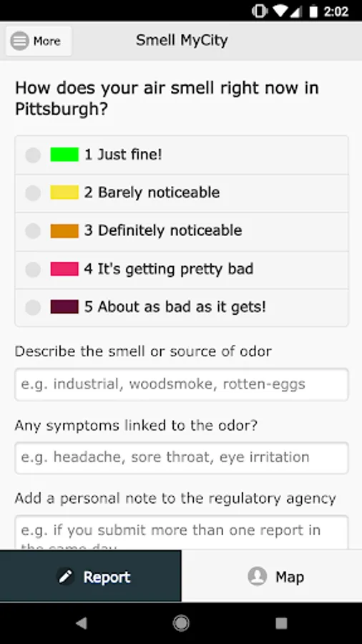Switch to the Report tab

pyautogui.click(x=90, y=576)
